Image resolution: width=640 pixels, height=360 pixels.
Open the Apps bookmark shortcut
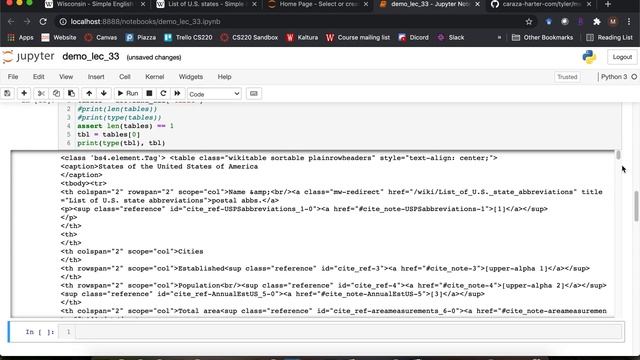coord(20,38)
